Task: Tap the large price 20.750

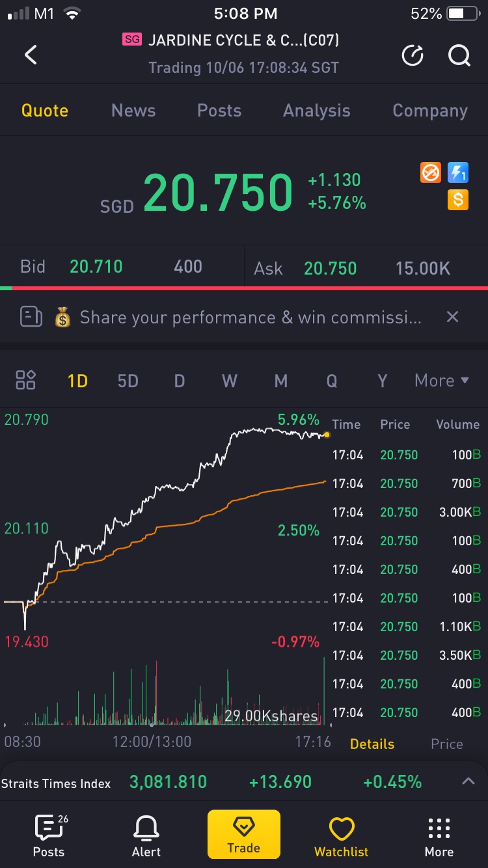Action: click(218, 192)
